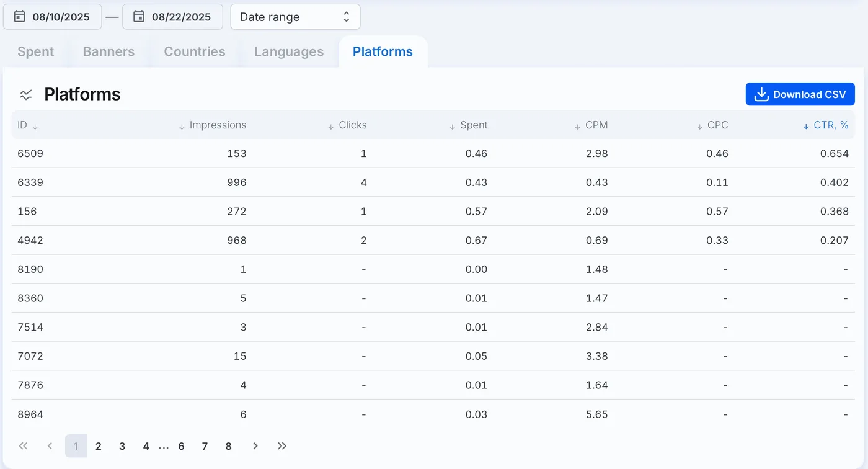
Task: Download CSV of platforms data
Action: tap(800, 94)
